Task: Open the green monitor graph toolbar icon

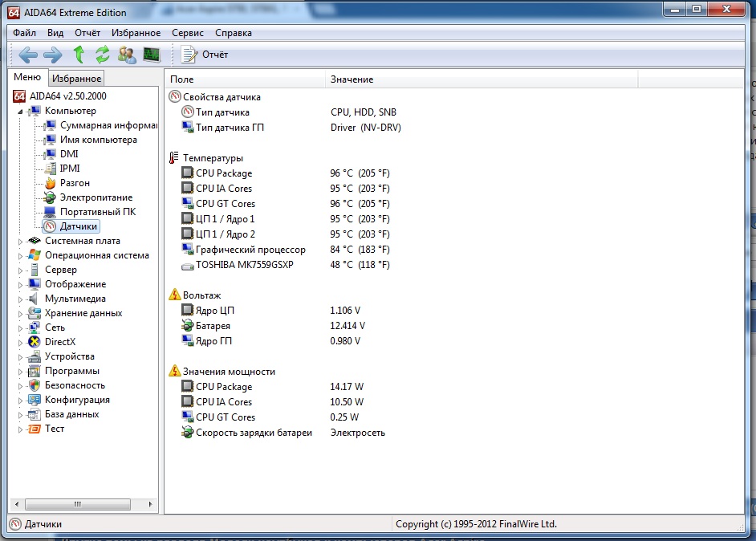Action: 152,55
